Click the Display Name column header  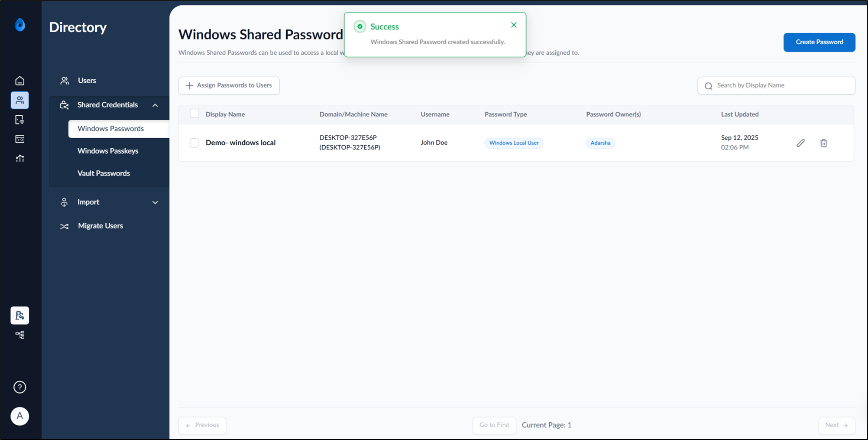click(x=225, y=114)
